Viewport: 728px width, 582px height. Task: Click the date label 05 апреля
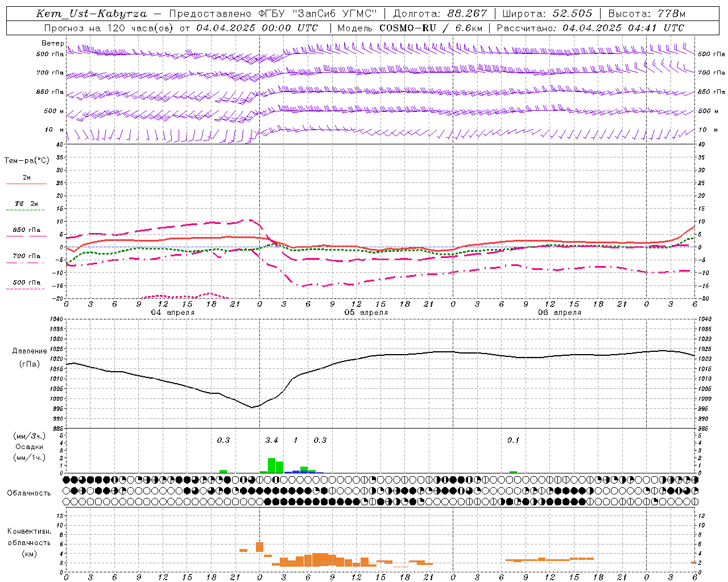coord(366,312)
